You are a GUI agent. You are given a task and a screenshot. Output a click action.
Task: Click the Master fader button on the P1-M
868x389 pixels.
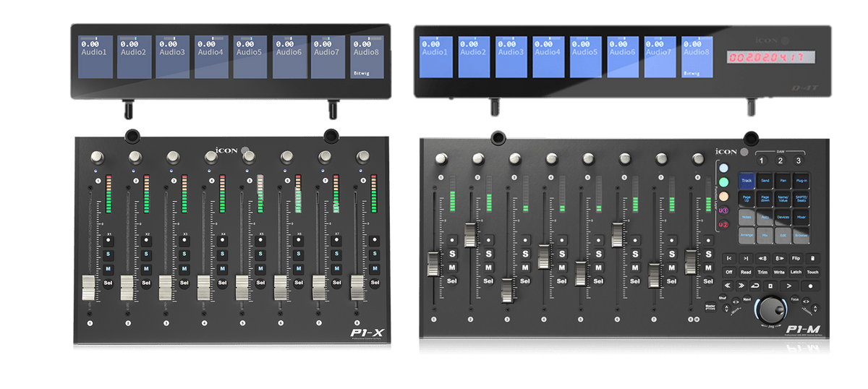pyautogui.click(x=710, y=307)
